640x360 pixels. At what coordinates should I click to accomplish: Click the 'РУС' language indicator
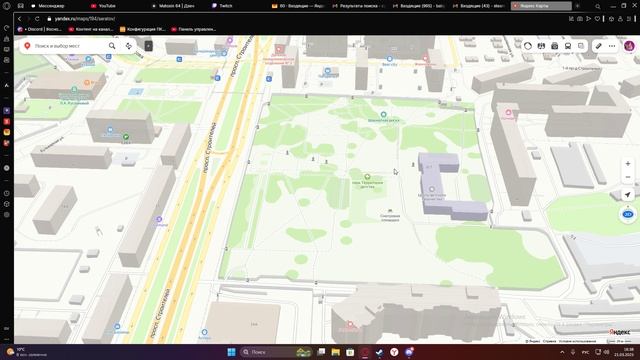pyautogui.click(x=585, y=352)
